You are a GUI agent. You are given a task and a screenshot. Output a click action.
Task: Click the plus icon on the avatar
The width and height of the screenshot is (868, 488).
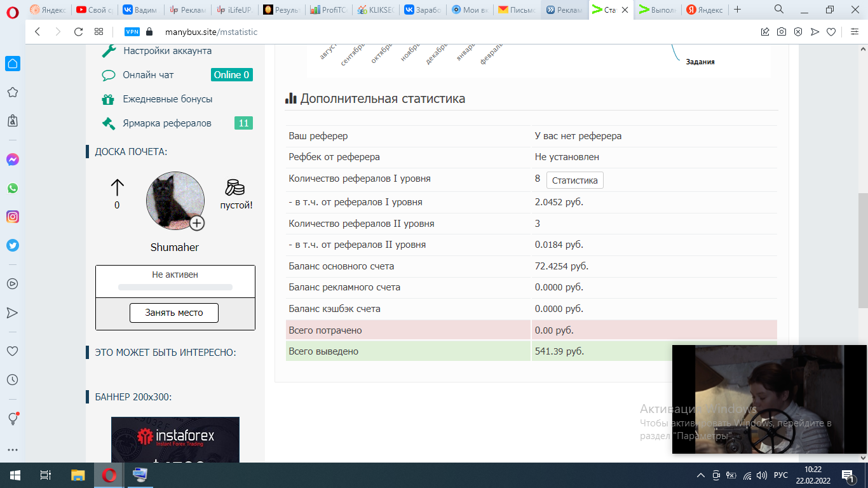(x=197, y=223)
